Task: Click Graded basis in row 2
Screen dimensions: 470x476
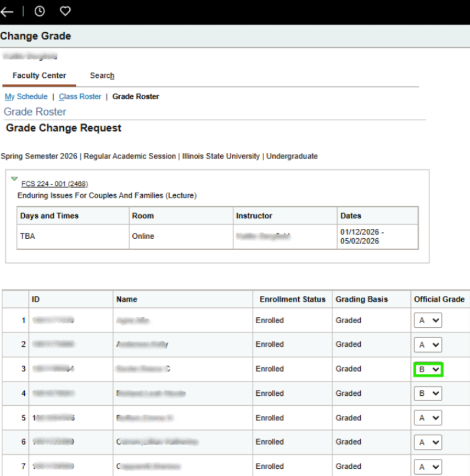Action: [348, 344]
